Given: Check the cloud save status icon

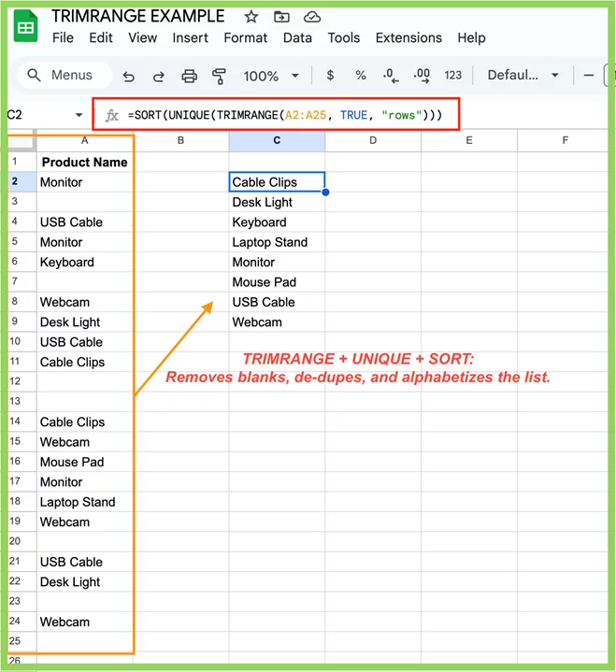Looking at the screenshot, I should tap(312, 17).
